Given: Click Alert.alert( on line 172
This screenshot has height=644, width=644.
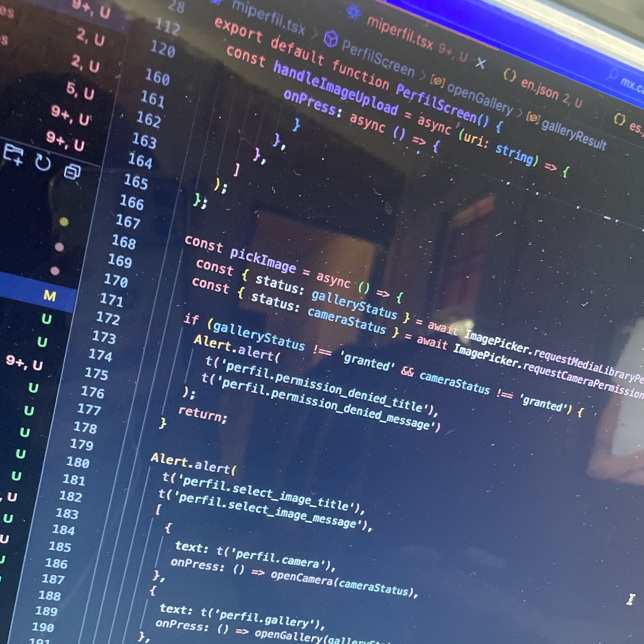Looking at the screenshot, I should point(236,349).
